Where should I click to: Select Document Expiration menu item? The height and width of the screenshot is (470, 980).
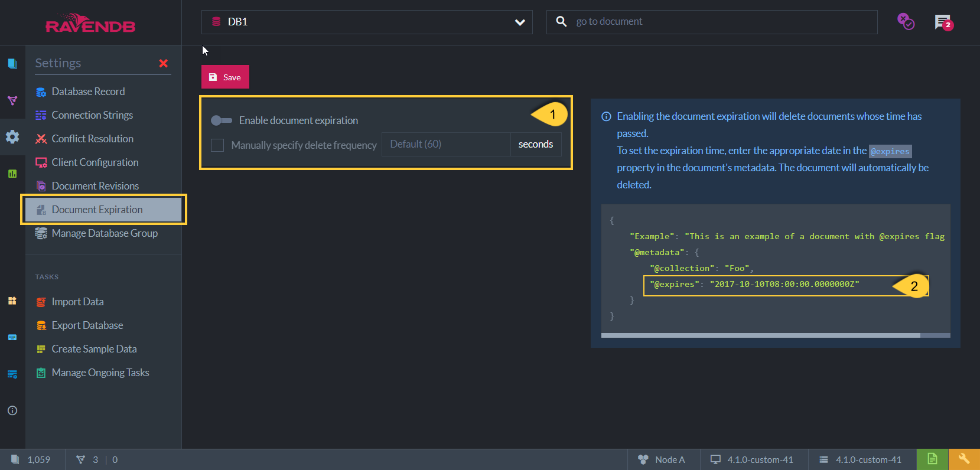[103, 210]
